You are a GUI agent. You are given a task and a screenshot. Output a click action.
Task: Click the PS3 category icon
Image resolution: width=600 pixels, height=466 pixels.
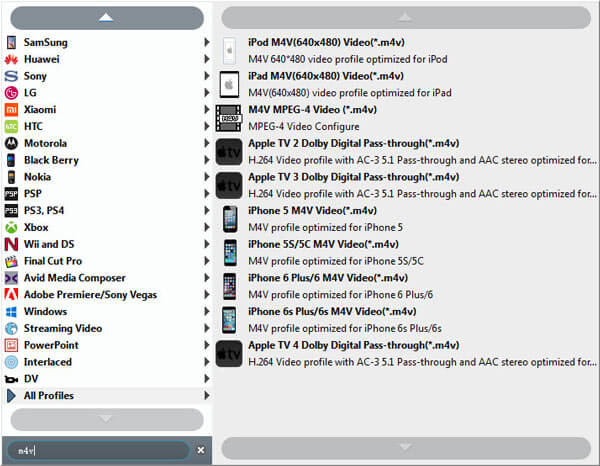point(11,211)
